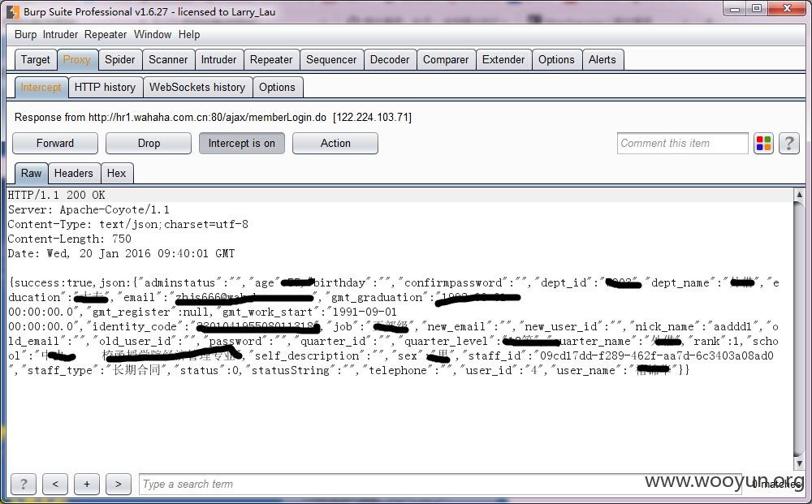Click the HTTP/1.1 200 OK line
The height and width of the screenshot is (504, 812).
tap(57, 195)
